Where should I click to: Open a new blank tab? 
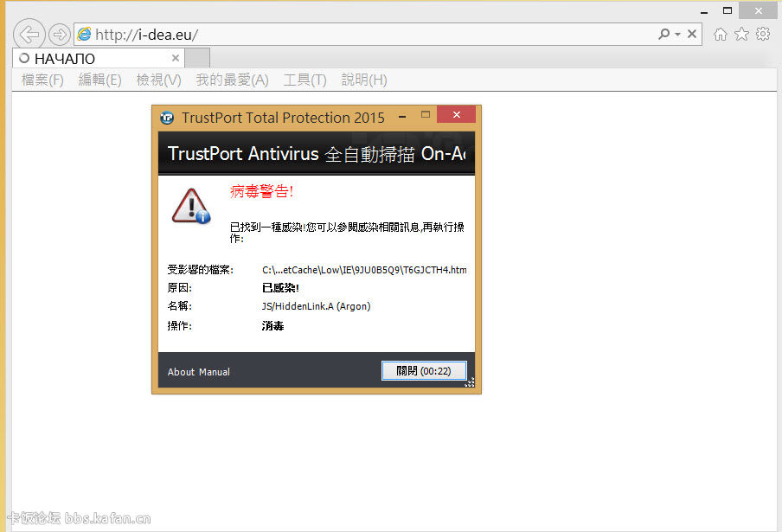pos(198,59)
